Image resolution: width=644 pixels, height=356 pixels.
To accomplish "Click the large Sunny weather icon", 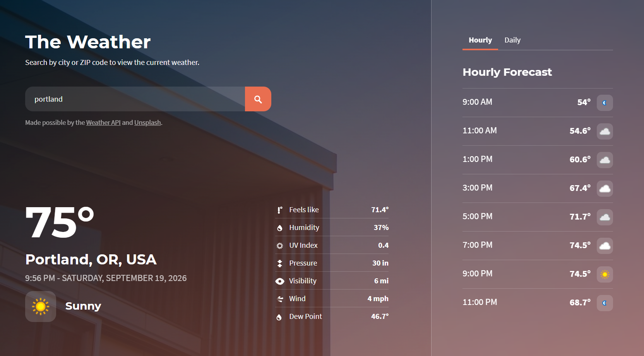I will tap(41, 307).
